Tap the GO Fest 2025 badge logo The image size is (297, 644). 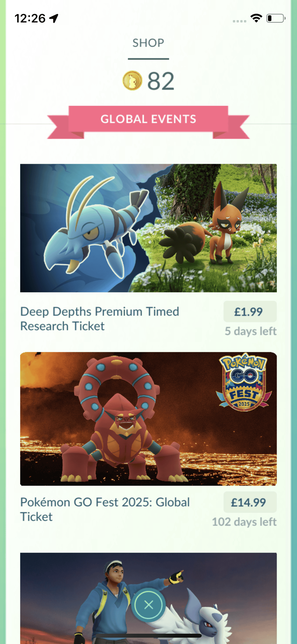(244, 382)
